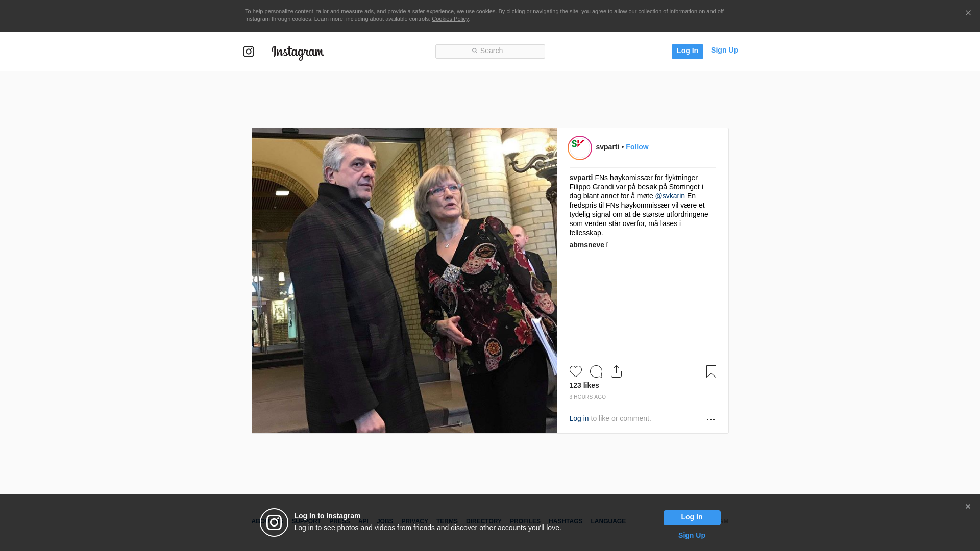This screenshot has height=551, width=980.
Task: Click Sign Up link in bottom banner
Action: tap(692, 535)
